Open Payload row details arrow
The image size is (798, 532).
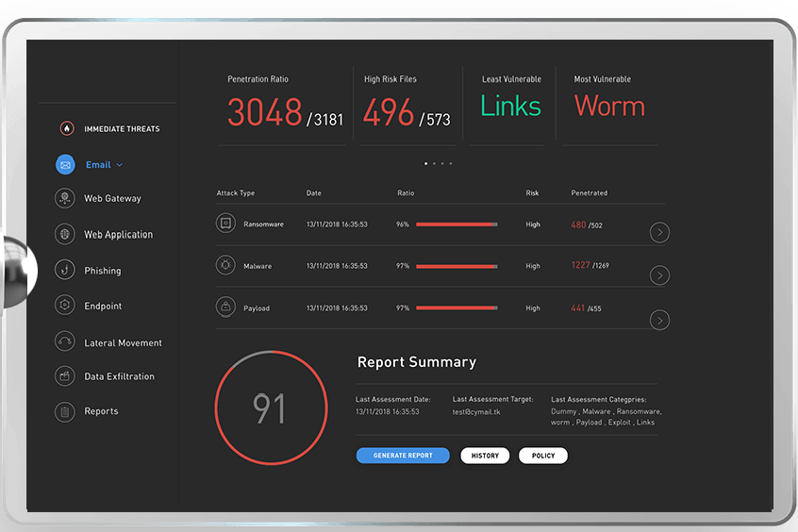[660, 321]
